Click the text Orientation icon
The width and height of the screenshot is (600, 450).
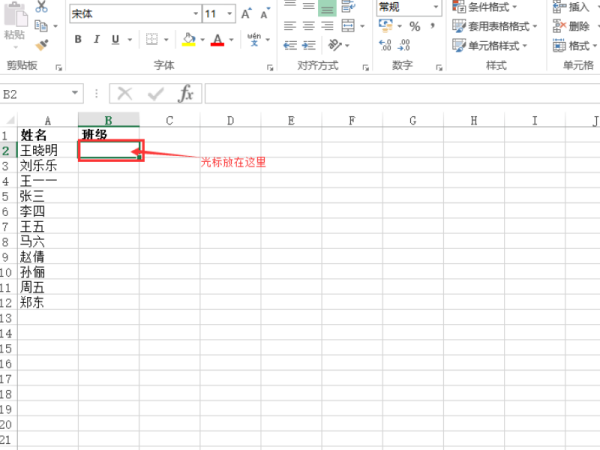coord(335,45)
